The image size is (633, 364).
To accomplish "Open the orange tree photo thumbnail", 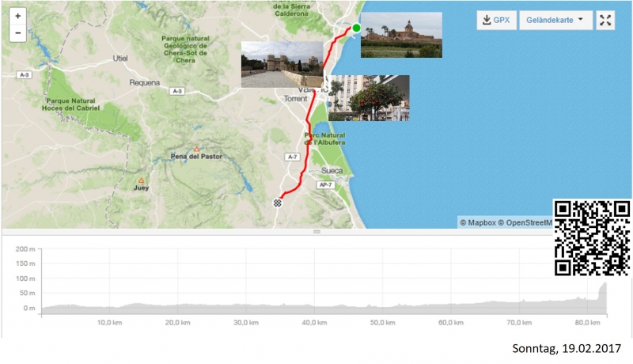I will (x=369, y=97).
